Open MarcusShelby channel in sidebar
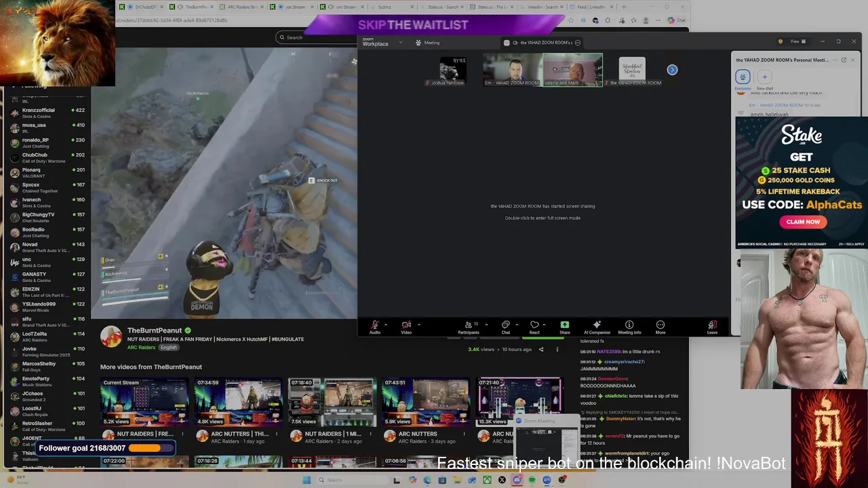The width and height of the screenshot is (868, 488). pyautogui.click(x=47, y=367)
